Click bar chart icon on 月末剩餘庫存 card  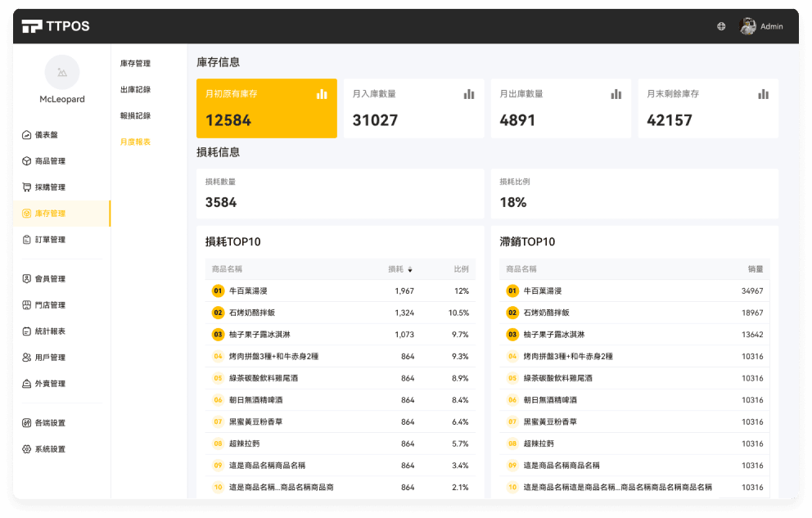tap(764, 94)
